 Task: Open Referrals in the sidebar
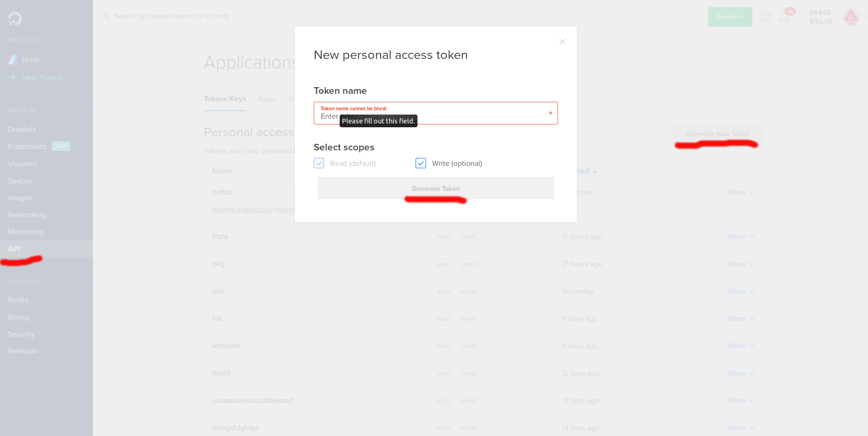(x=23, y=351)
